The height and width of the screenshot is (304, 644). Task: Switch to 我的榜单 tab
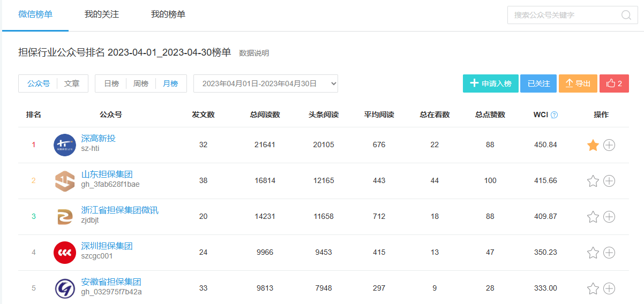[x=168, y=14]
